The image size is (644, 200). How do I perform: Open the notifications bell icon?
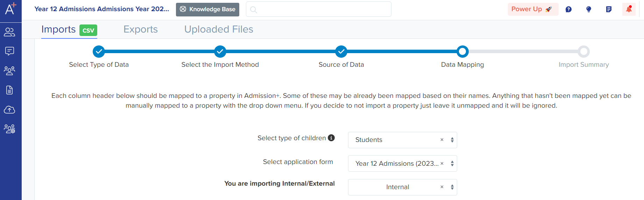[x=629, y=9]
